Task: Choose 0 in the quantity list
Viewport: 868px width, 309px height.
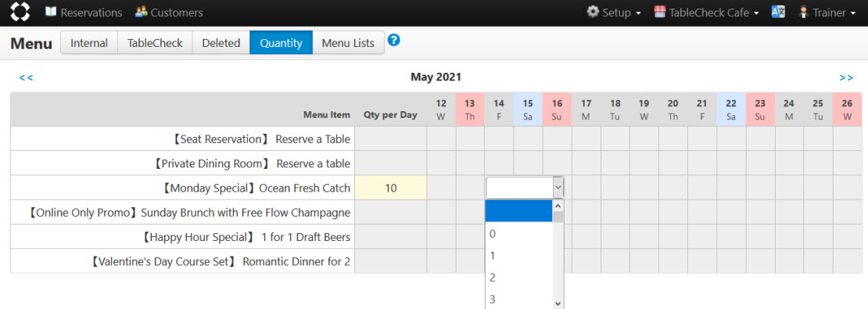Action: (518, 234)
